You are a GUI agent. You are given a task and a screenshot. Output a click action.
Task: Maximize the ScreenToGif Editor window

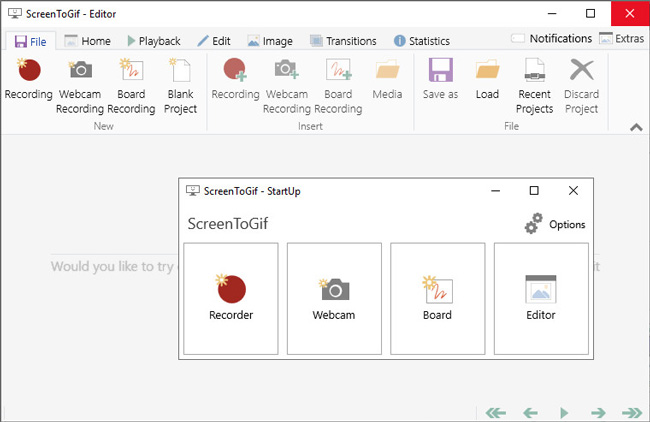(590, 14)
